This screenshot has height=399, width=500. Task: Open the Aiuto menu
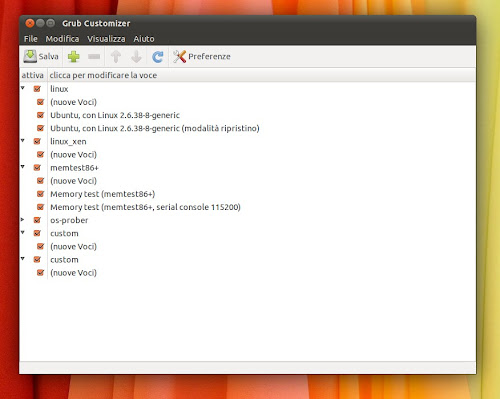[x=144, y=39]
